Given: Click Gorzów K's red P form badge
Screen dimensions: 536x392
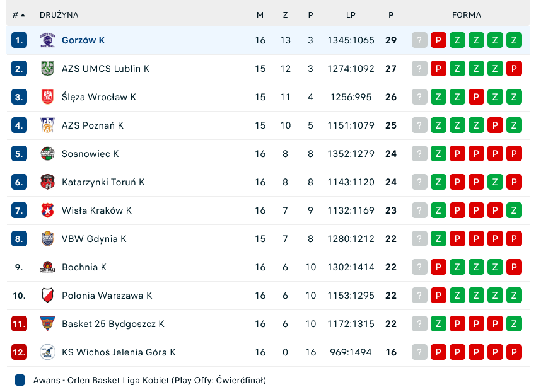Looking at the screenshot, I should pos(438,40).
